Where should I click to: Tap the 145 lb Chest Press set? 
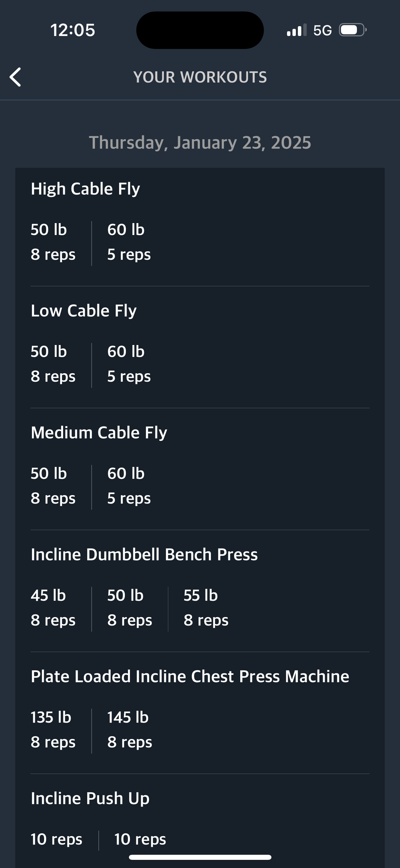[x=129, y=730]
